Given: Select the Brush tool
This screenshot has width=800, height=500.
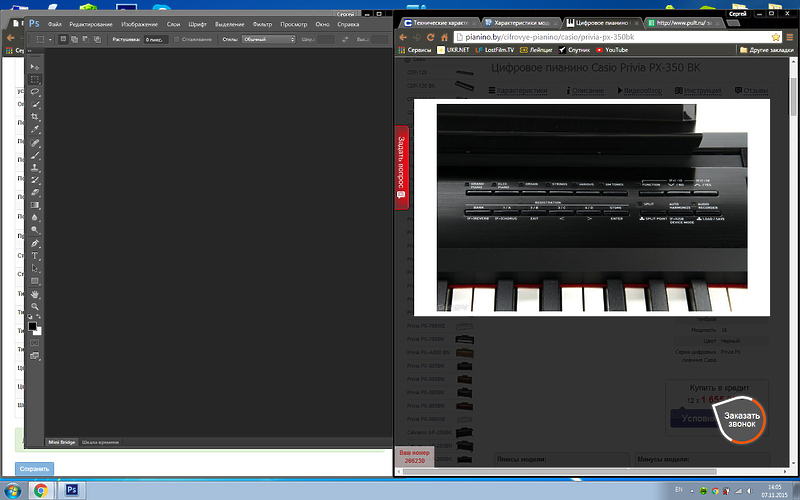Looking at the screenshot, I should tap(35, 155).
